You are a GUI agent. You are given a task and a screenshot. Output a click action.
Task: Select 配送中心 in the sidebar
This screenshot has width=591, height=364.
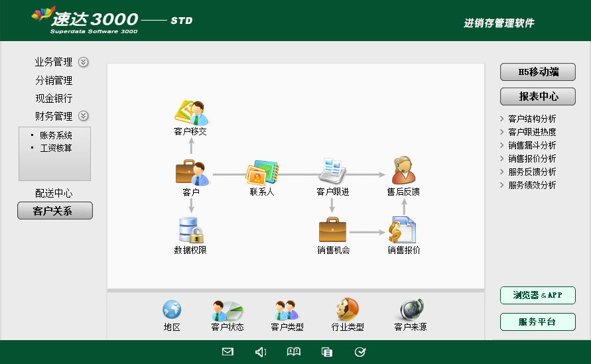click(54, 194)
